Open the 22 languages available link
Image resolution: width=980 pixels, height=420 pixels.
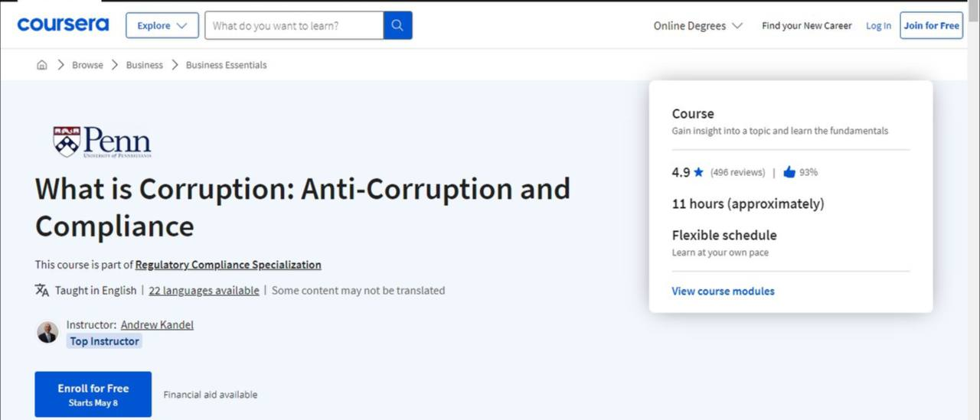pyautogui.click(x=204, y=290)
